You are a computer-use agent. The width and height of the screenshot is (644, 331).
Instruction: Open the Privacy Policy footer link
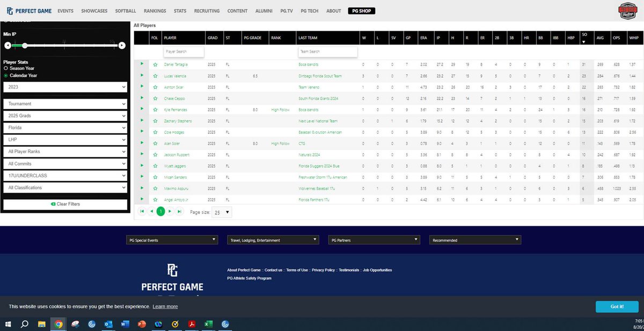tap(323, 270)
